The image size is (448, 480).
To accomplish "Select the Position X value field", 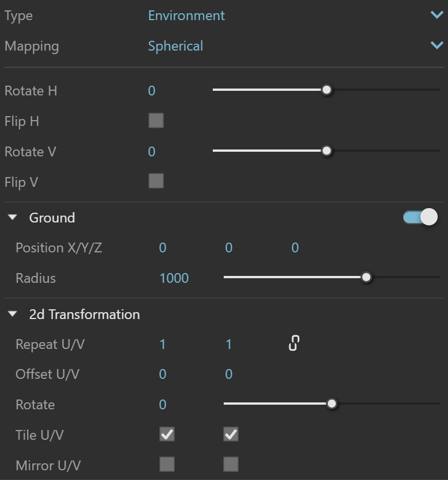I will click(163, 248).
